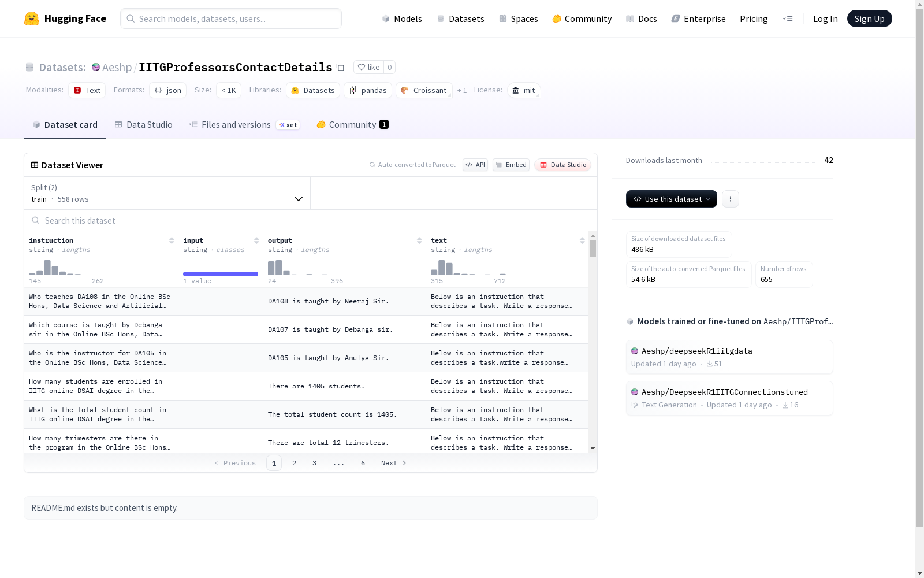Screen dimensions: 924x578
Task: Click the IITGProfessorsContactDetails dataset title
Action: click(236, 67)
